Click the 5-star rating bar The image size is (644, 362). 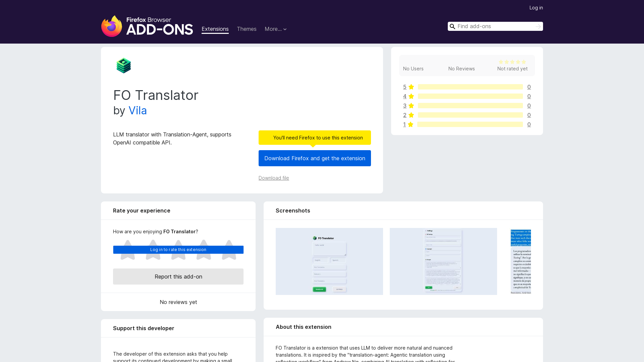[x=470, y=87]
